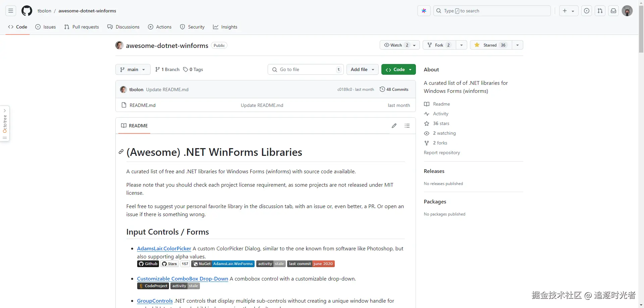Open the Pull requests tab
Image resolution: width=644 pixels, height=308 pixels.
click(82, 27)
